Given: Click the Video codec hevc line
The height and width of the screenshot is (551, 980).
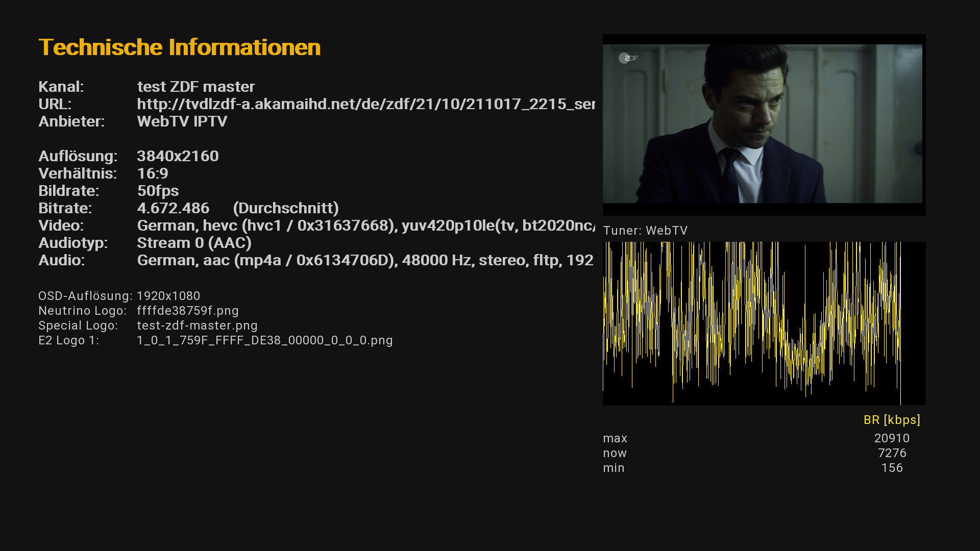Looking at the screenshot, I should (365, 226).
